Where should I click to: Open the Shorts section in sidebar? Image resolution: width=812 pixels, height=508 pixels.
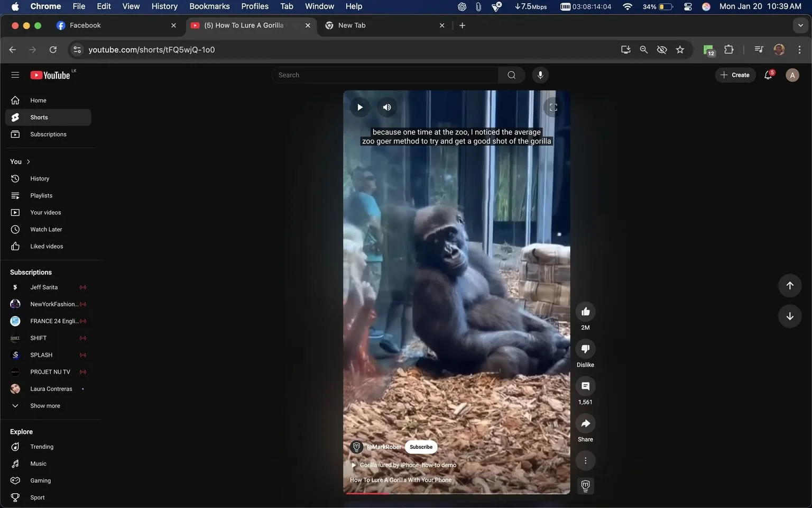point(39,117)
